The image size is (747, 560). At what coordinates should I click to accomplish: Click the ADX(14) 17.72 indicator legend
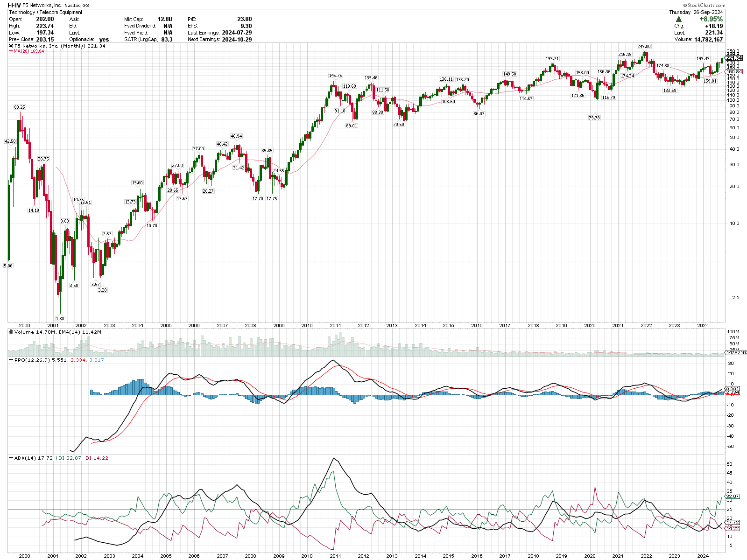[33, 458]
